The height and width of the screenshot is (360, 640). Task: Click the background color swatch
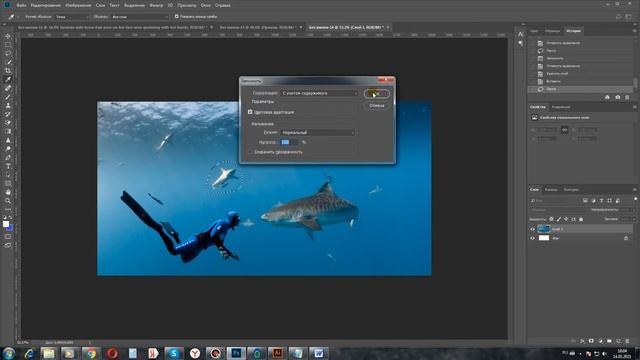click(x=10, y=227)
